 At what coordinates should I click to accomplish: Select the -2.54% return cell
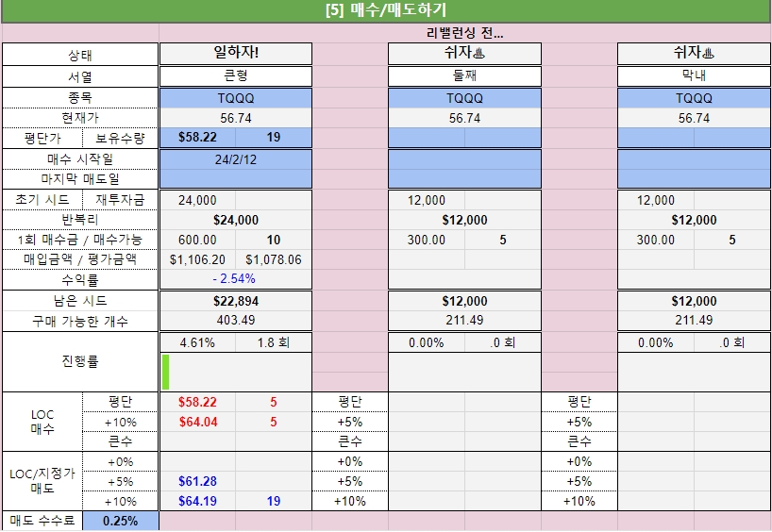click(236, 279)
